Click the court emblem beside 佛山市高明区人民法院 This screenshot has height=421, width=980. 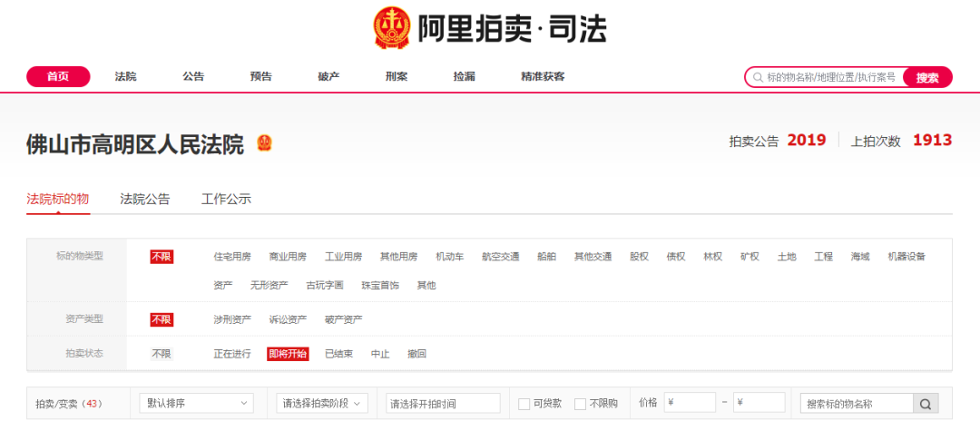(x=264, y=143)
